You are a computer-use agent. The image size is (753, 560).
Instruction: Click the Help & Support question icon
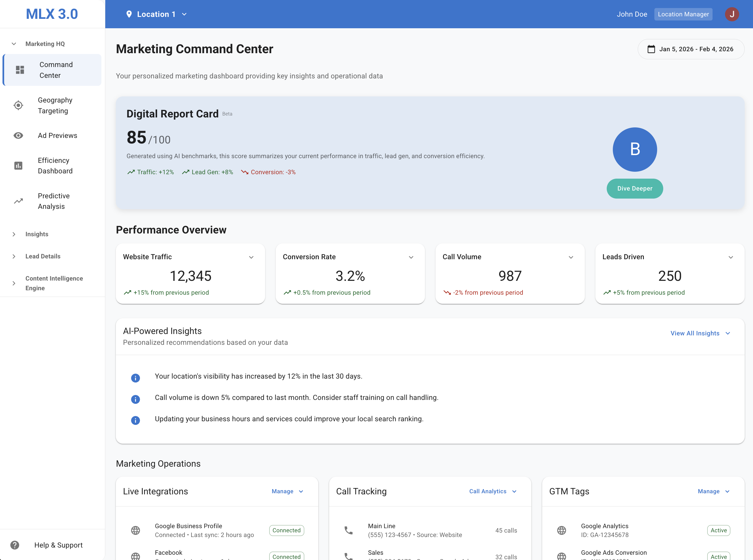[x=15, y=545]
